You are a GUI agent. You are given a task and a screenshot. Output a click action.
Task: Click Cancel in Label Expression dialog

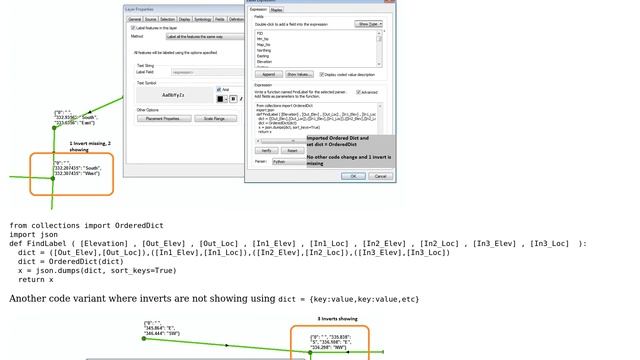pos(380,176)
